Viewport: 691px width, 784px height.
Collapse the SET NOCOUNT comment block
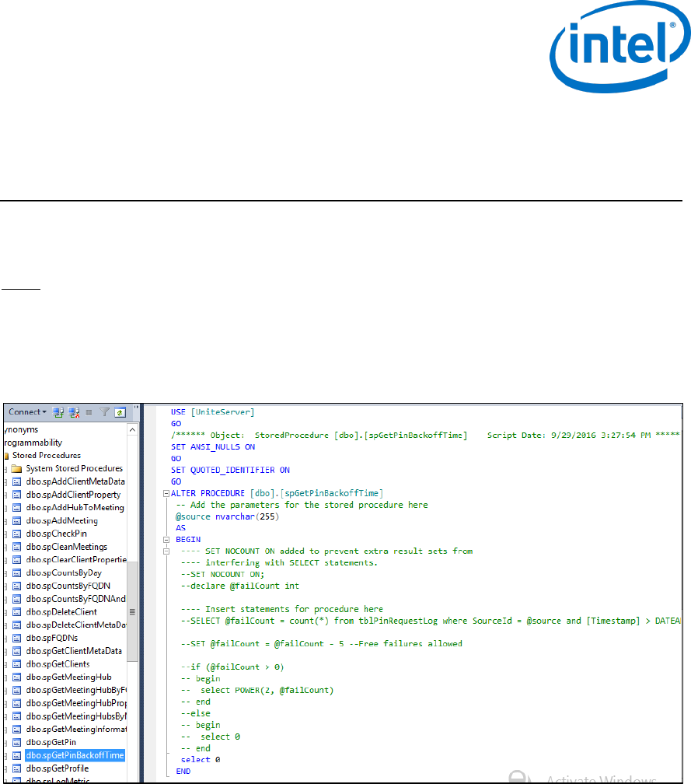click(166, 551)
